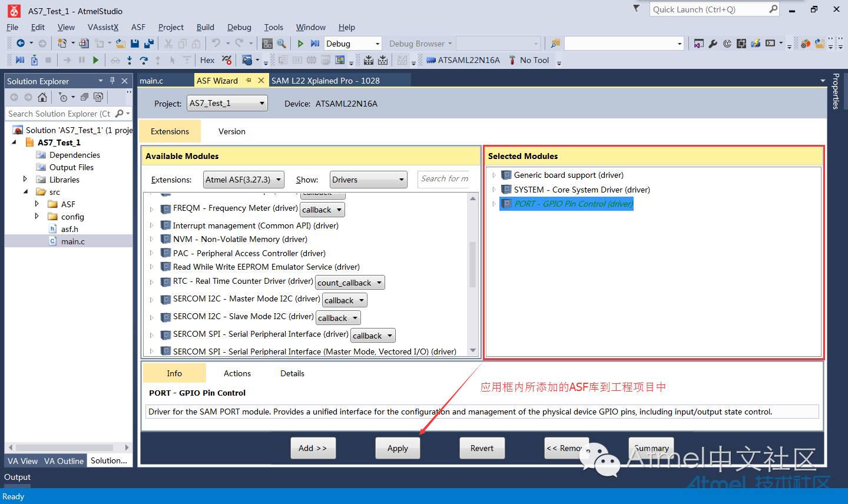Click the Find in Files folder icon
The height and width of the screenshot is (504, 848).
(555, 44)
